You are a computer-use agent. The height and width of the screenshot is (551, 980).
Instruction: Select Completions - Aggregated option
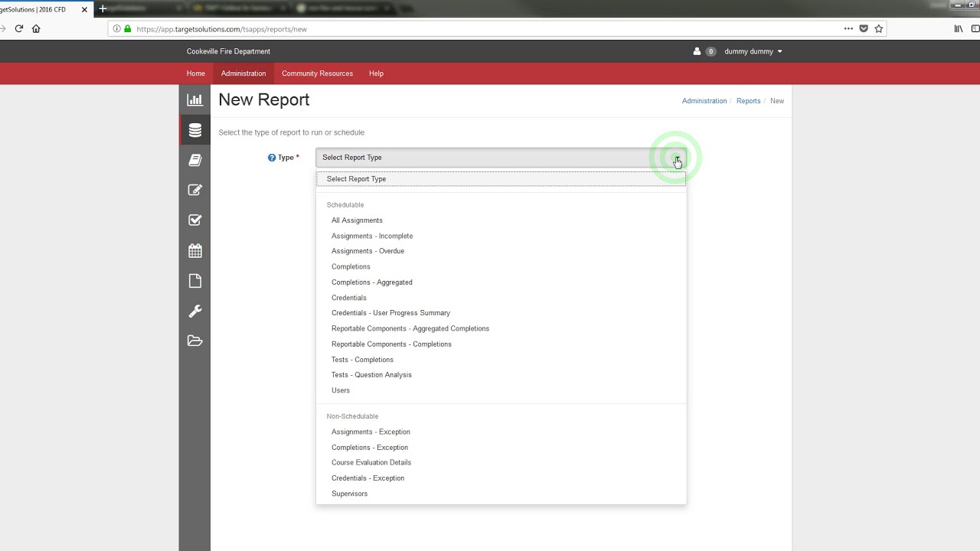[x=501, y=282]
